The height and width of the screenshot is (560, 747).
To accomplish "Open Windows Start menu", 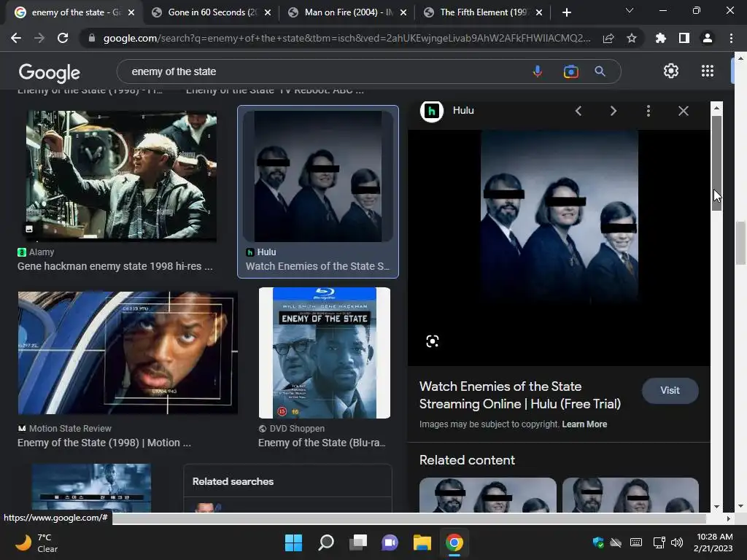I will [293, 542].
